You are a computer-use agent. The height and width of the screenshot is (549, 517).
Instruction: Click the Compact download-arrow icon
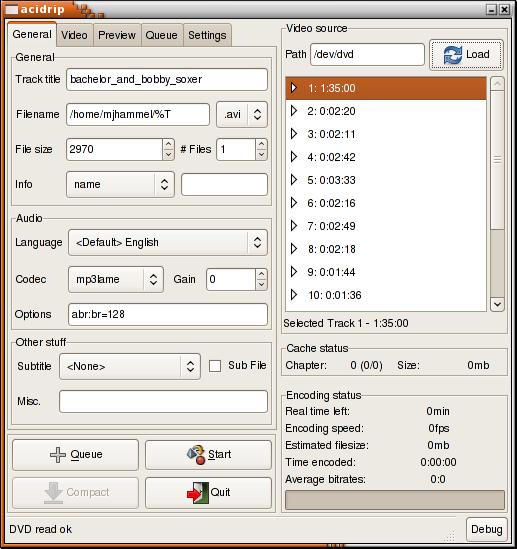[54, 493]
